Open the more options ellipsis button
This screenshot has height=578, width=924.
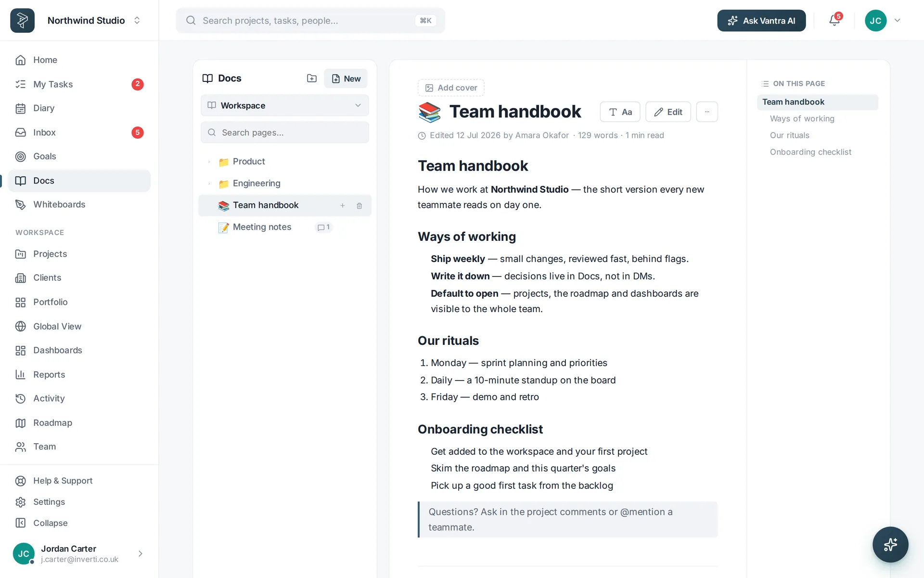(x=707, y=112)
